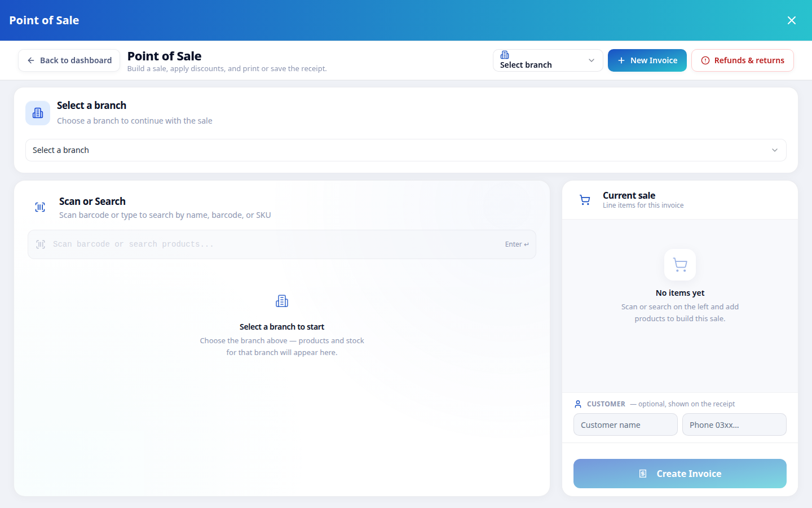Close the Point of Sale window

792,20
